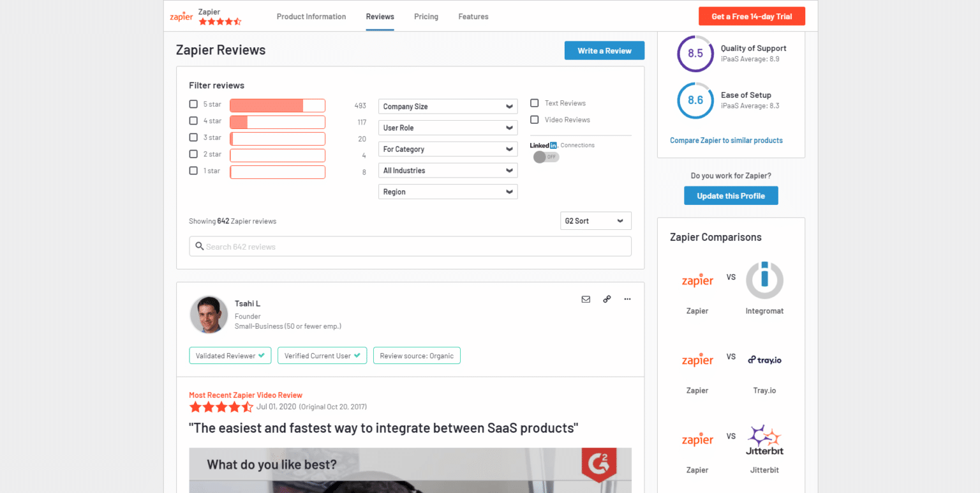Screen dimensions: 980x493
Task: Click the 8.6 Ease of Setup ring
Action: coord(695,100)
